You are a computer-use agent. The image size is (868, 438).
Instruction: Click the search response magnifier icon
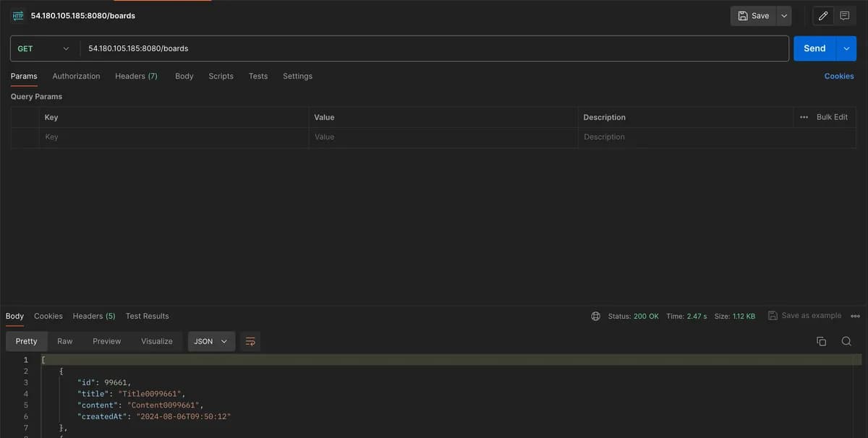[x=846, y=341]
